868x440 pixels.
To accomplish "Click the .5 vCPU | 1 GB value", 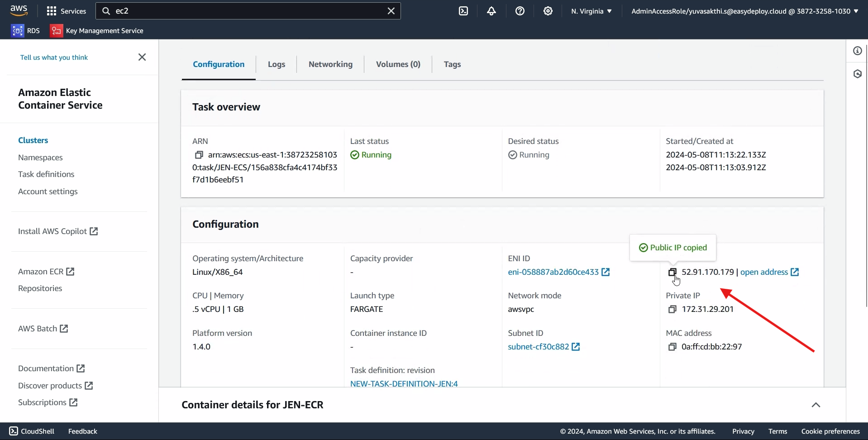I will coord(218,309).
